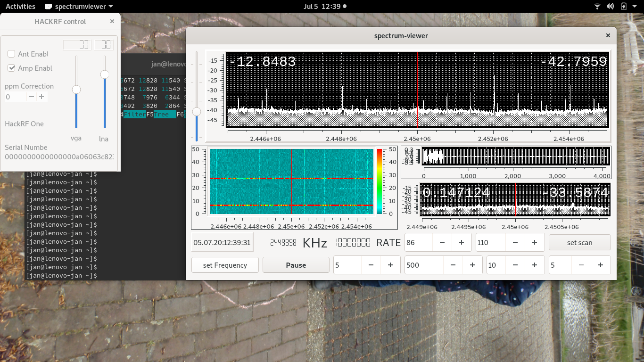Screen dimensions: 644x362
Task: Click the sample rate LCD display before RATE
Action: [x=354, y=242]
